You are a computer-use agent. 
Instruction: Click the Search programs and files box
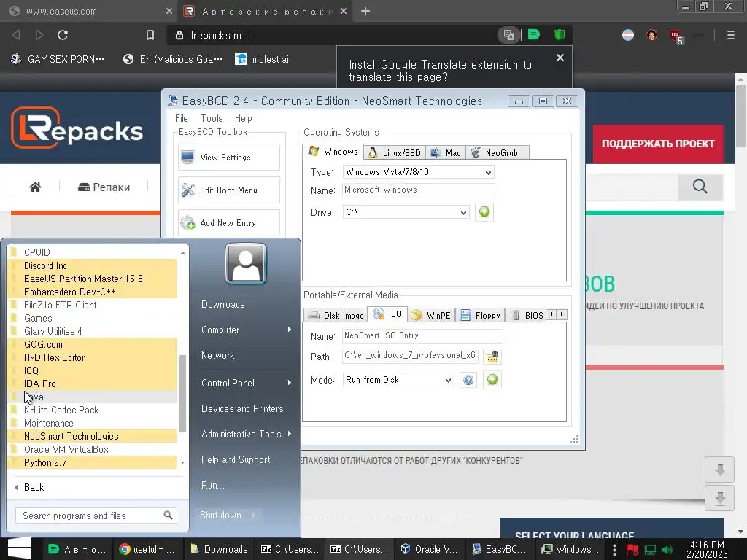click(x=96, y=516)
